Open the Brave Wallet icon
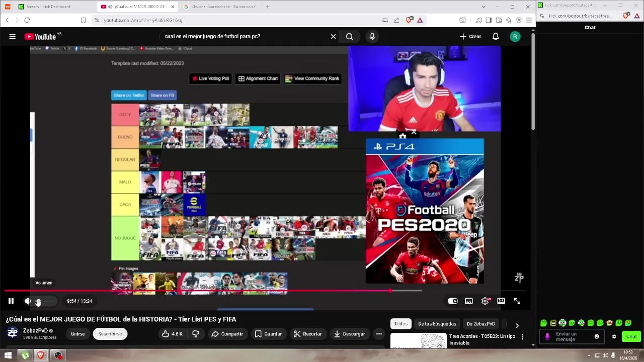 [499, 20]
